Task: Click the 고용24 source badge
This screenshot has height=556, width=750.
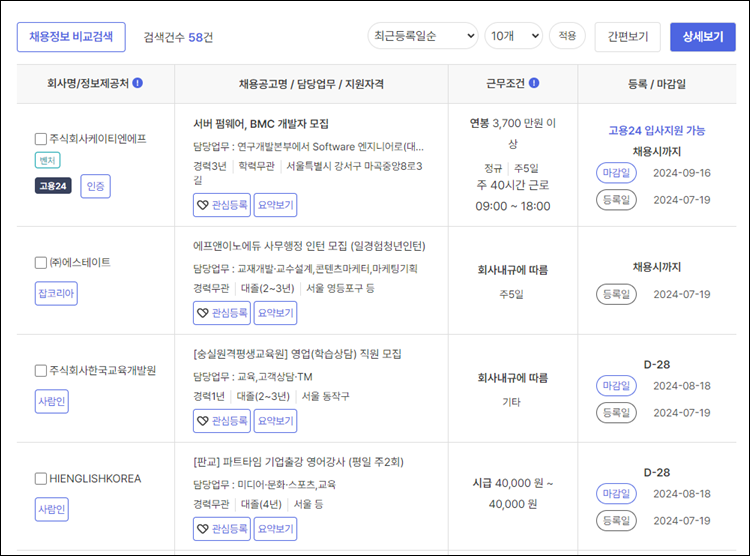Action: pyautogui.click(x=53, y=186)
